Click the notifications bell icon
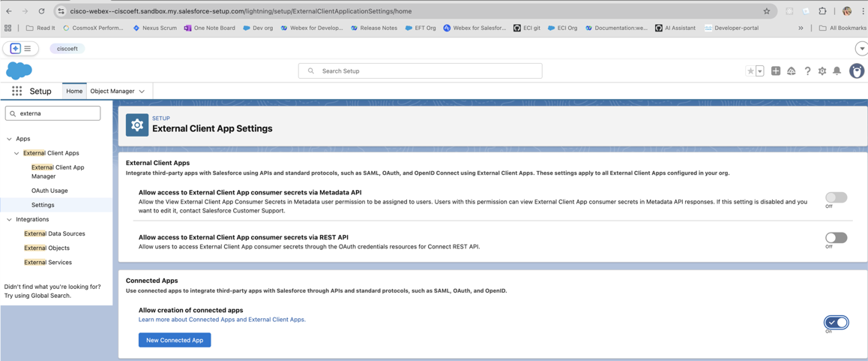Screen dimensions: 868x361 [837, 71]
